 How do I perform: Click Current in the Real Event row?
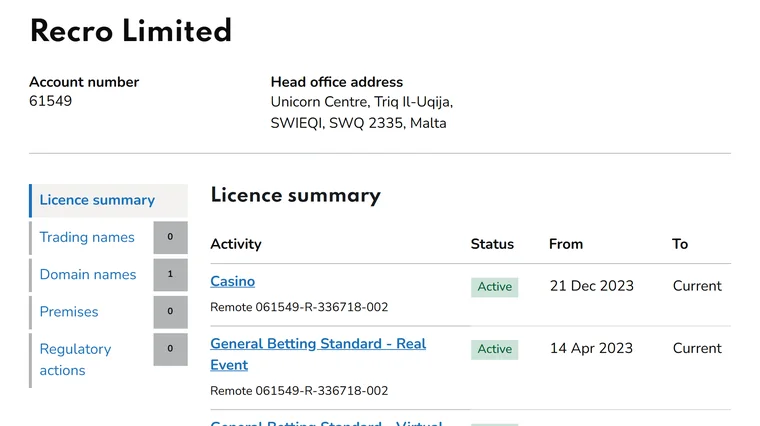[697, 348]
